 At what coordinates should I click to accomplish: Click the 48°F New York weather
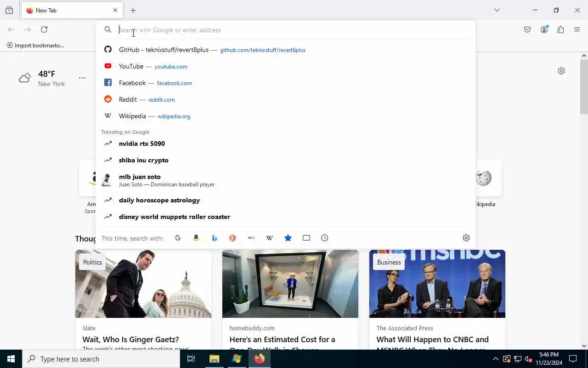tap(42, 78)
